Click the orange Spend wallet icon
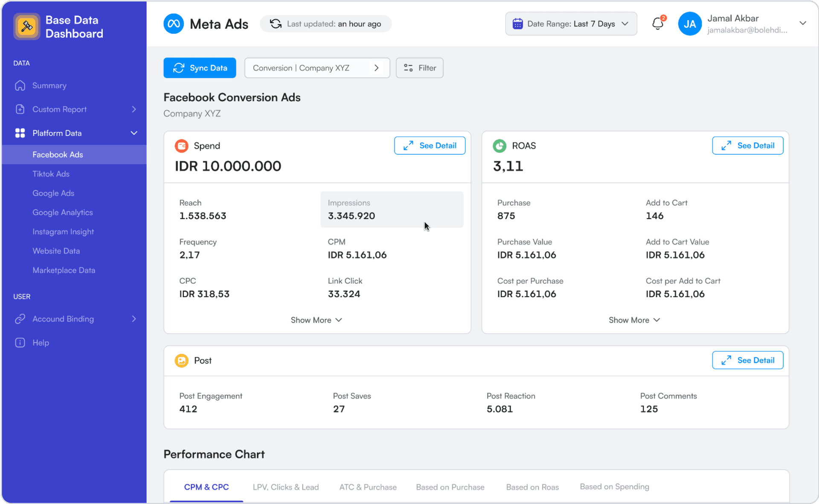 (x=182, y=146)
